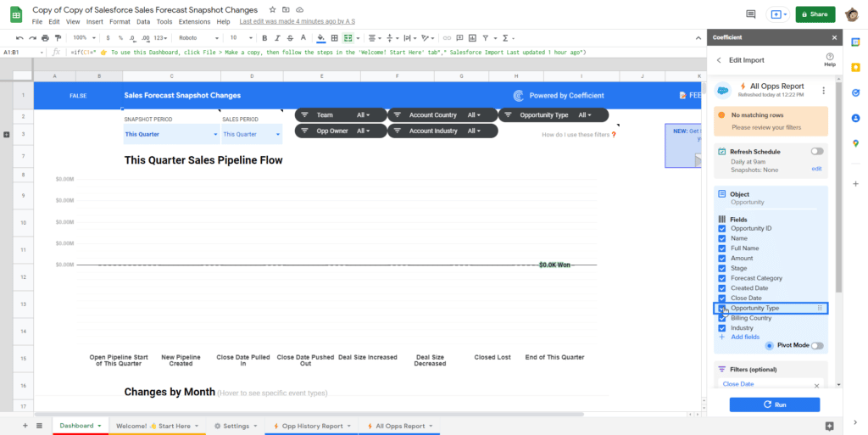Open the Opportunity Type filter dropdown
The width and height of the screenshot is (868, 435).
point(585,115)
